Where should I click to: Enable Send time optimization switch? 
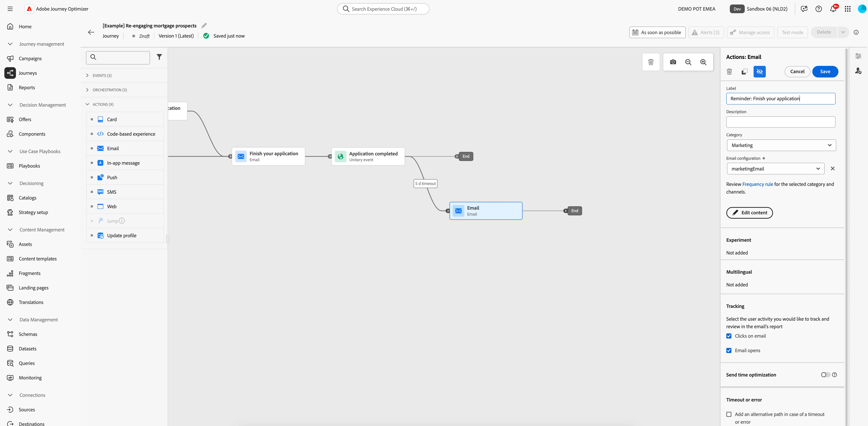[825, 375]
